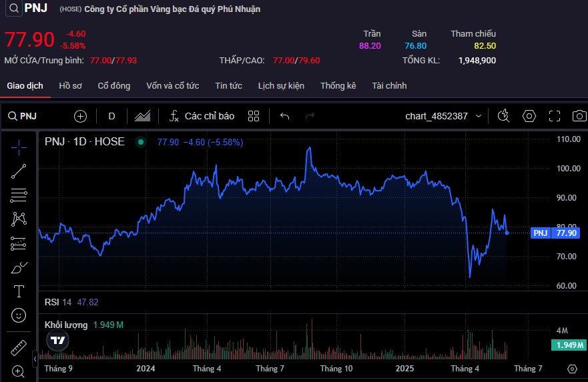Open the emoji icons tool
588x382 pixels.
[x=19, y=315]
